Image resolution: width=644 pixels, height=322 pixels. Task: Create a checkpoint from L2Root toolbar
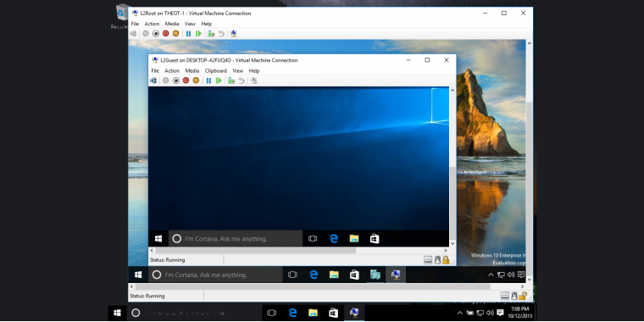pos(211,34)
